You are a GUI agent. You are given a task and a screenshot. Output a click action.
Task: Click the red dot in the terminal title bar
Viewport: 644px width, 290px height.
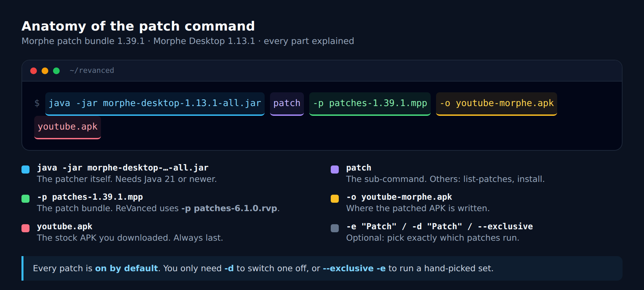pyautogui.click(x=34, y=71)
